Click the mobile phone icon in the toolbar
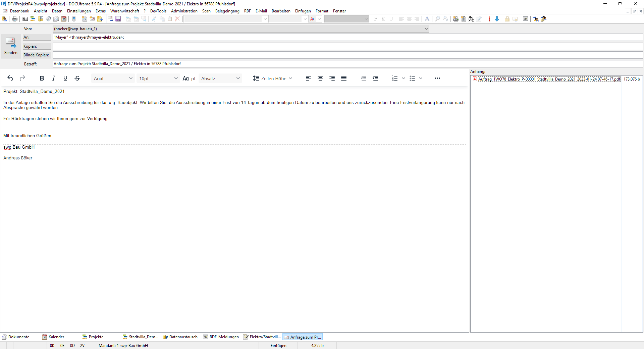Viewport: 644px width, 349px height. point(74,19)
